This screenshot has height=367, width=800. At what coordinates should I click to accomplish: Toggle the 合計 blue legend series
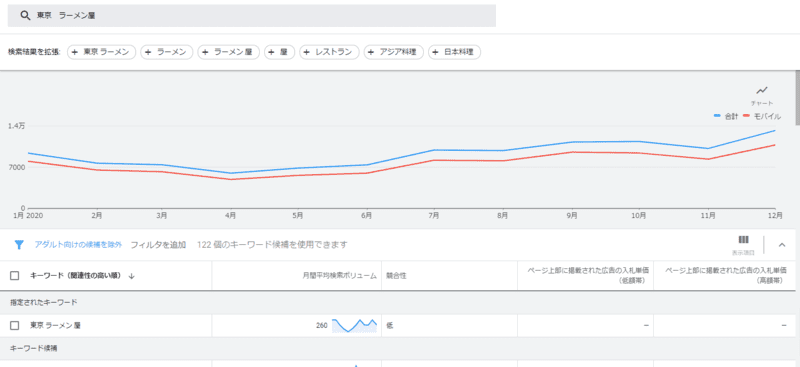pos(726,116)
